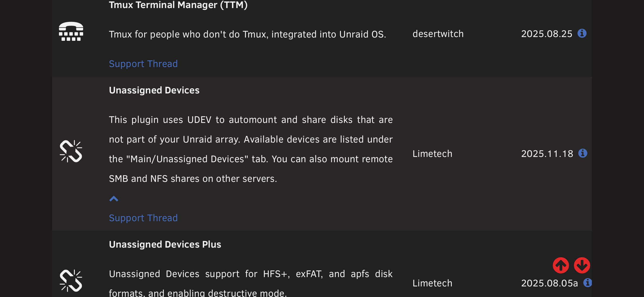This screenshot has width=644, height=297.
Task: Select author name desertwitch
Action: point(438,34)
